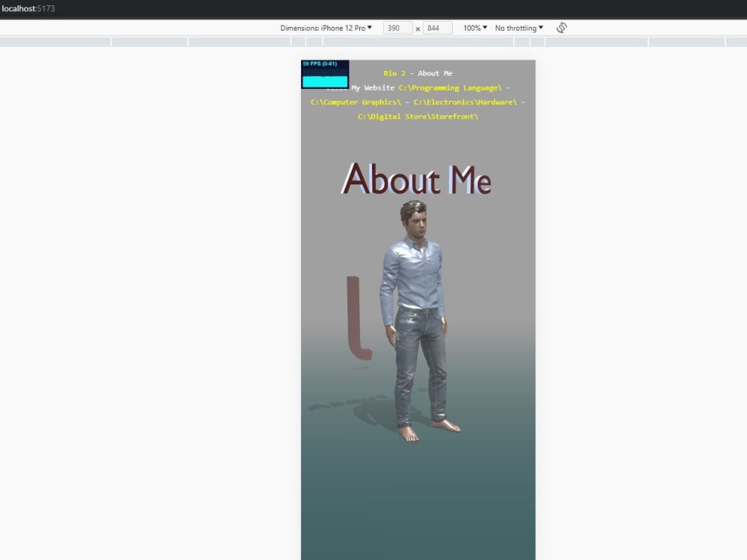Open the Dimensions iPhone 12 Pro dropdown
The height and width of the screenshot is (560, 747).
[x=326, y=28]
